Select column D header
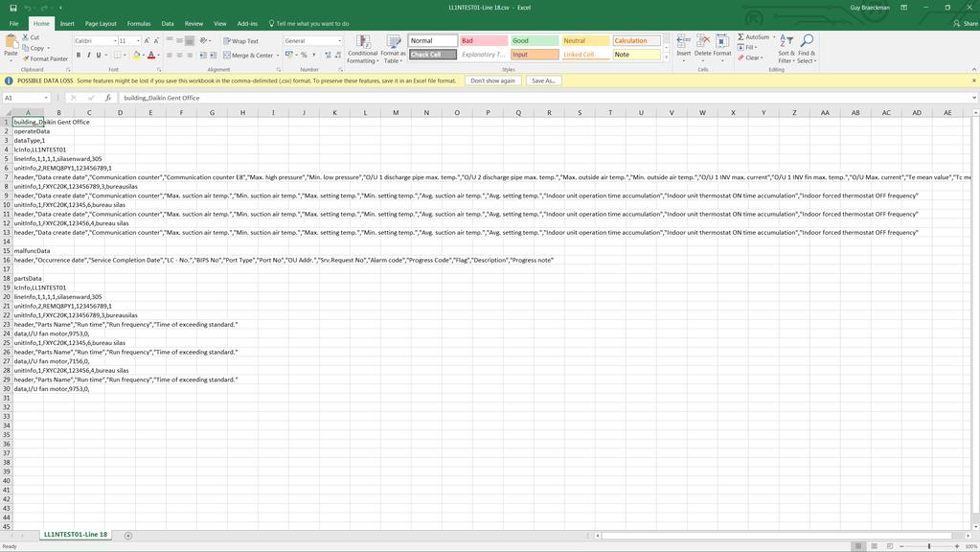The height and width of the screenshot is (552, 980). [120, 112]
